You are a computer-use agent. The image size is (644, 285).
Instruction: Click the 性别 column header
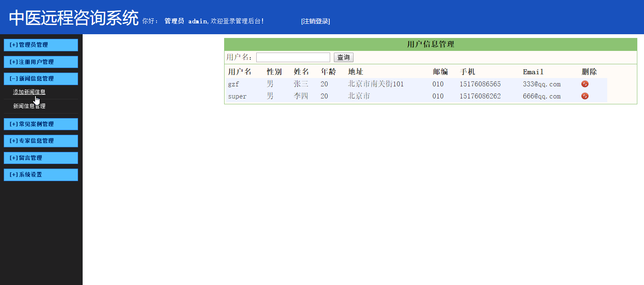click(x=274, y=72)
